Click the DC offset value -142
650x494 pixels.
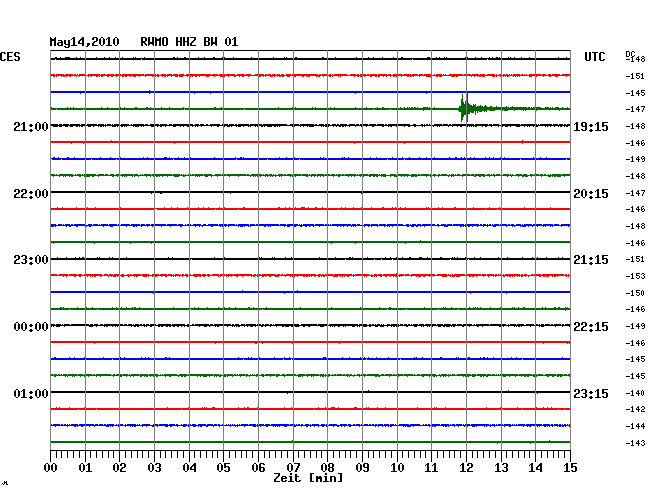click(x=635, y=409)
